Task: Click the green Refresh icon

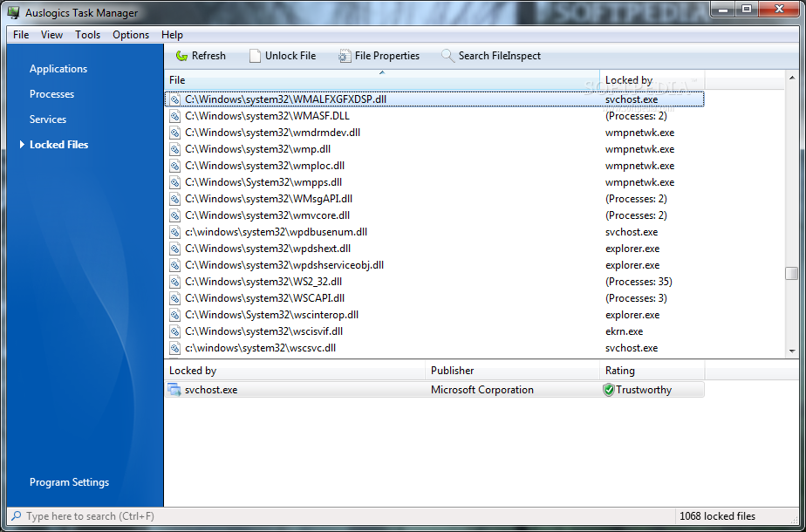Action: point(181,56)
